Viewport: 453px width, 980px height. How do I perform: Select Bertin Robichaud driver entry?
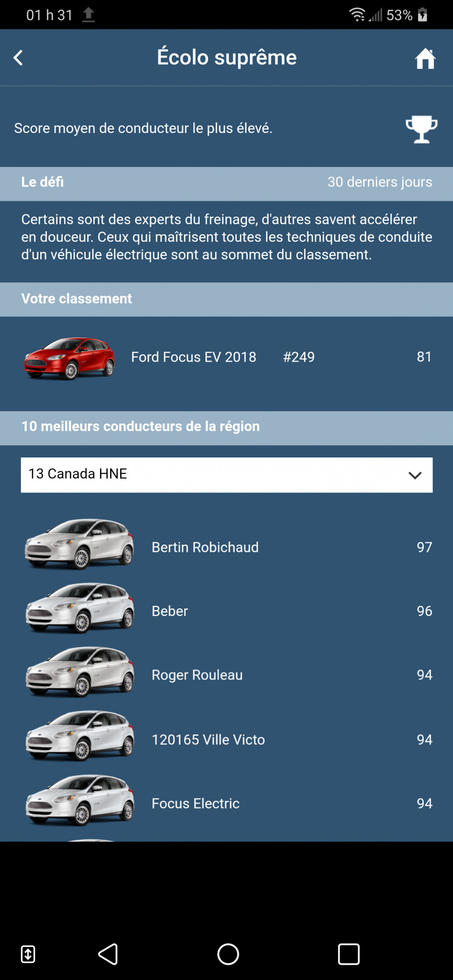coord(205,547)
